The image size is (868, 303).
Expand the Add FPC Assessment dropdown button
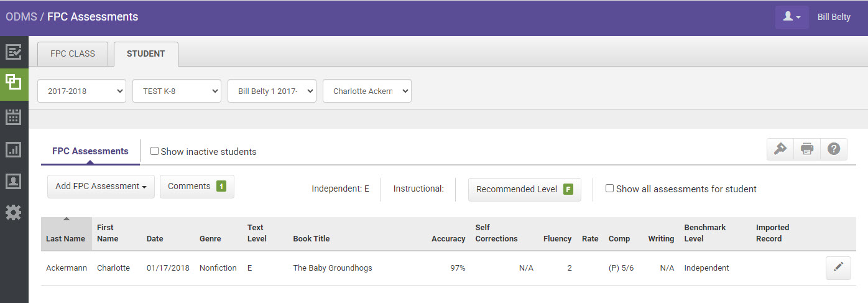[x=101, y=186]
